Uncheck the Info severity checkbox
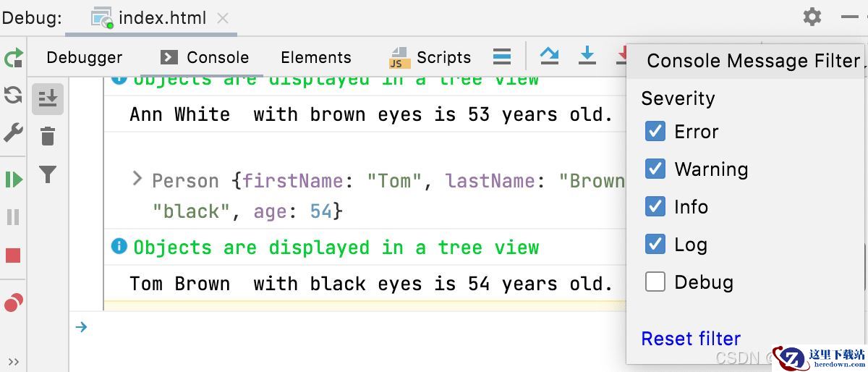Image resolution: width=868 pixels, height=372 pixels. [x=655, y=206]
